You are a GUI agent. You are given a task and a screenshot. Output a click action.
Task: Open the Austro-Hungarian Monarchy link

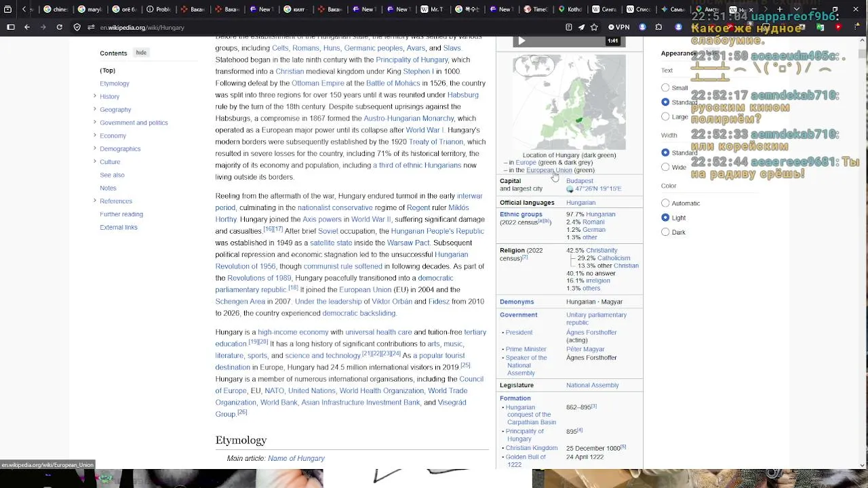click(x=409, y=119)
